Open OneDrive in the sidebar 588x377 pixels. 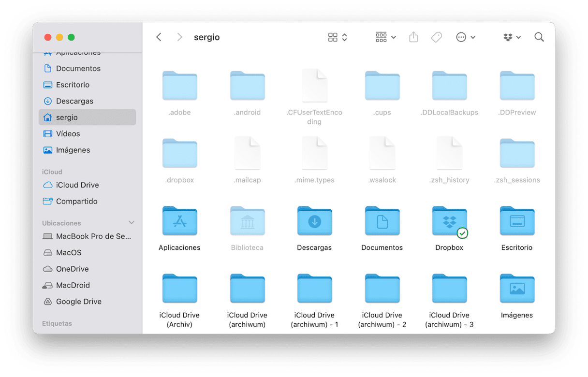pos(72,269)
